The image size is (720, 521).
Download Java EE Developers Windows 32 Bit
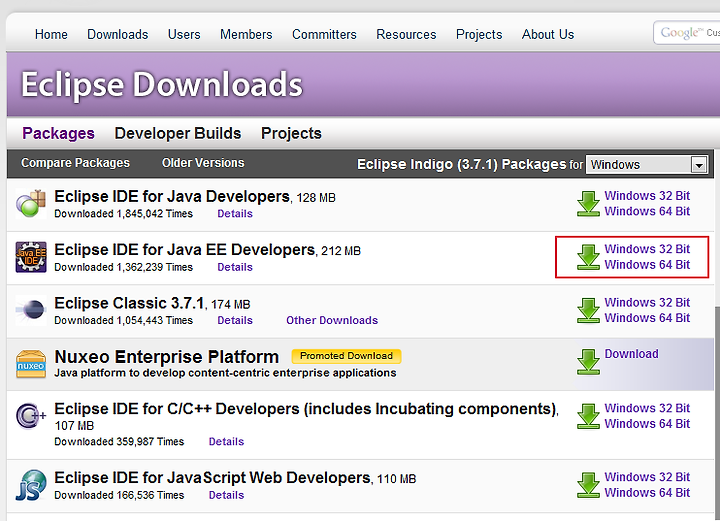point(647,249)
